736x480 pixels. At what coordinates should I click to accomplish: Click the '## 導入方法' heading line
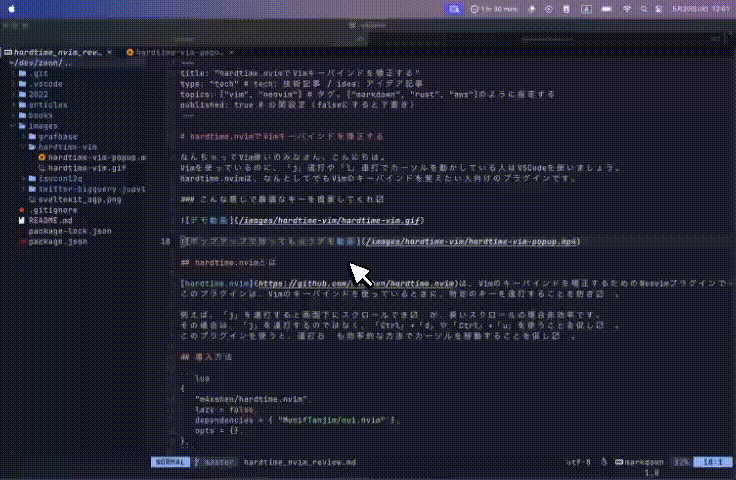click(206, 357)
